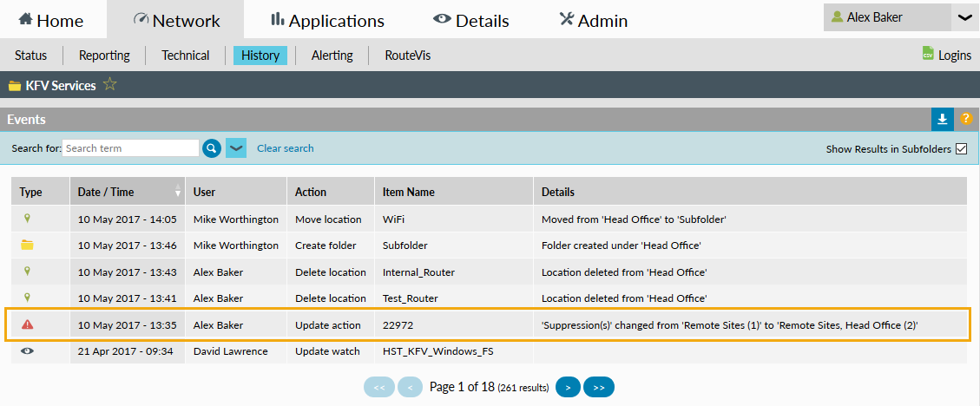Screen dimensions: 980x406
Task: Download events with the download icon
Action: [x=942, y=119]
